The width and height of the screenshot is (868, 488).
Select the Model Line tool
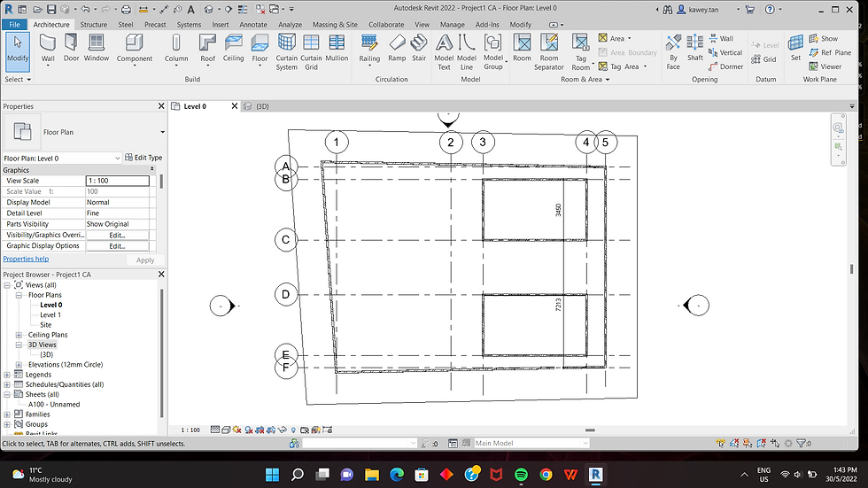pos(467,52)
